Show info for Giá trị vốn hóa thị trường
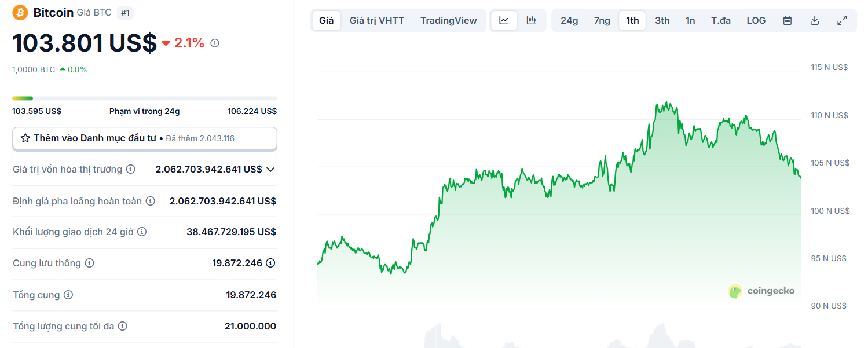The height and width of the screenshot is (348, 868). [x=131, y=169]
